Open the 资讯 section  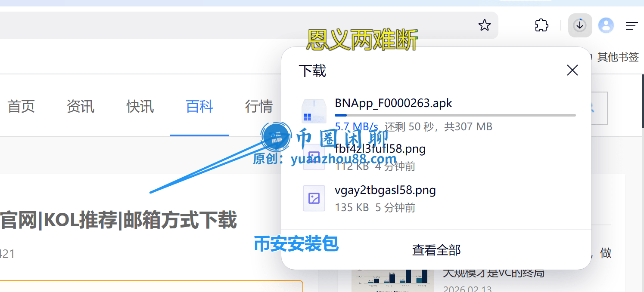click(x=80, y=107)
